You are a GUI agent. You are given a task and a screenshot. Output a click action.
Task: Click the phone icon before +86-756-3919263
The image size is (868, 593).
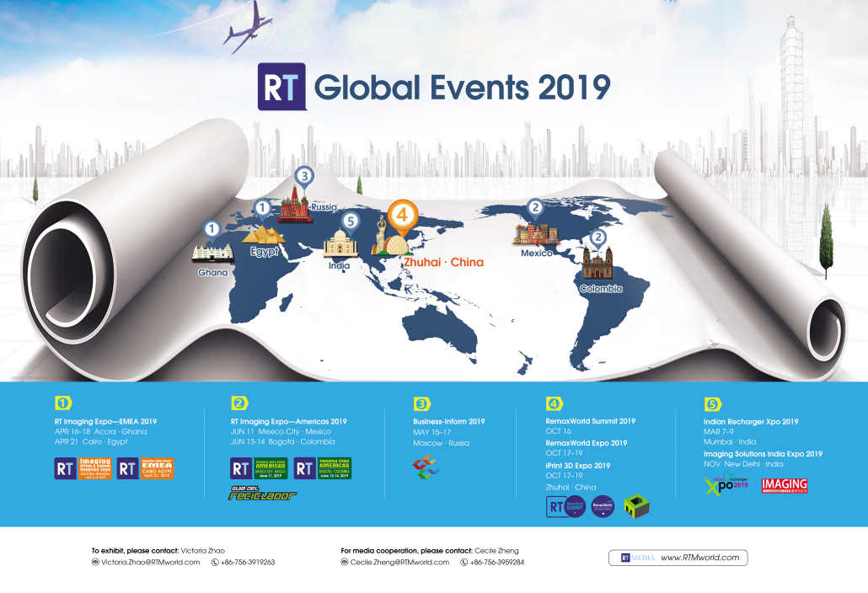[215, 562]
